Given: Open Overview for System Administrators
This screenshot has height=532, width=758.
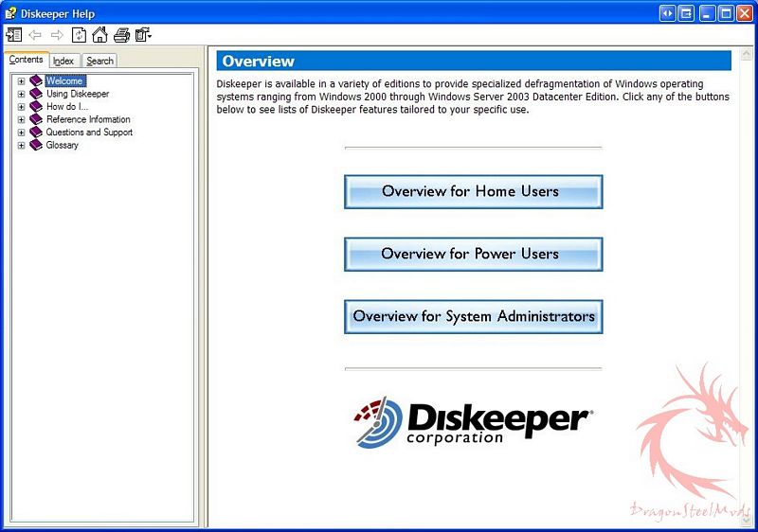Looking at the screenshot, I should coord(472,316).
